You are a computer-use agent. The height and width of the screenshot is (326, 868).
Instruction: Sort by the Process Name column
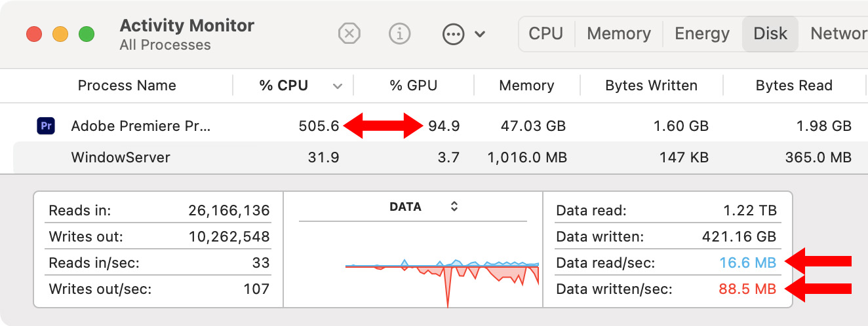tap(127, 86)
